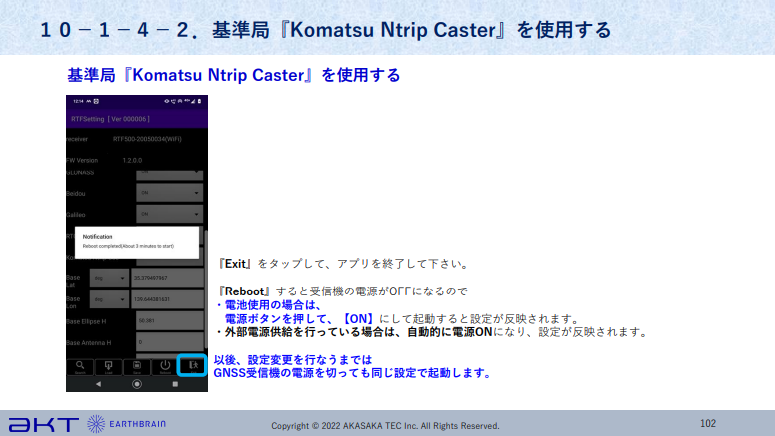
Task: Open the Base Lon deg unit dropdown
Action: [109, 299]
